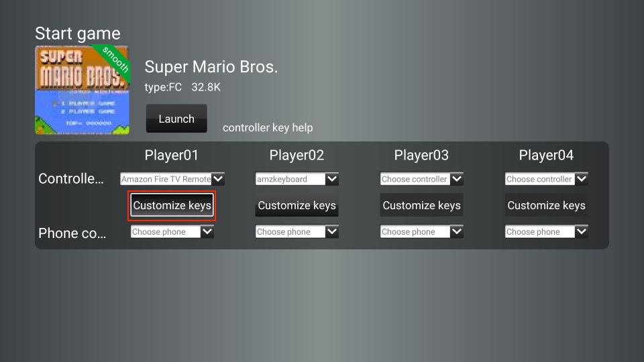Open Player03 Choose phone dropdown

pos(422,231)
